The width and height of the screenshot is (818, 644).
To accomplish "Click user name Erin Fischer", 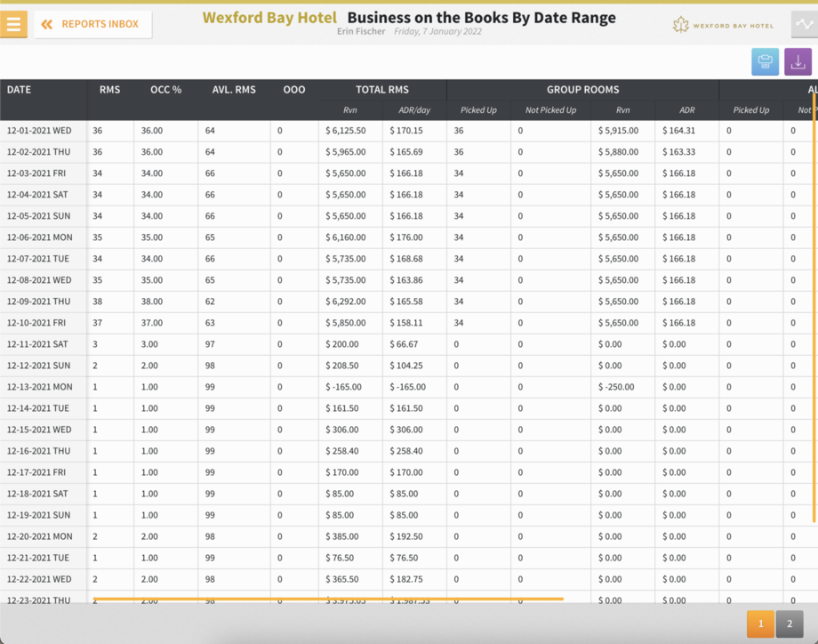I will [x=361, y=31].
